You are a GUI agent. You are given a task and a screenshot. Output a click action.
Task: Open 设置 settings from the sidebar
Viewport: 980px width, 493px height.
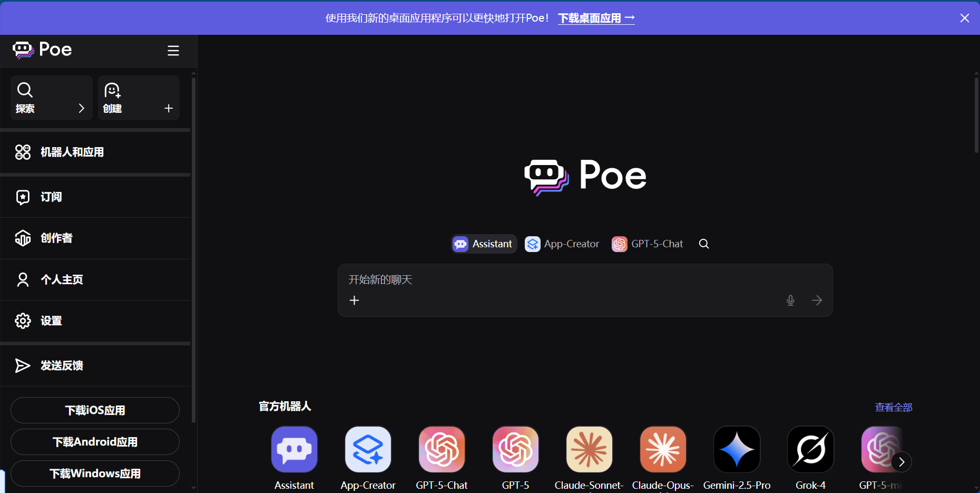point(95,321)
